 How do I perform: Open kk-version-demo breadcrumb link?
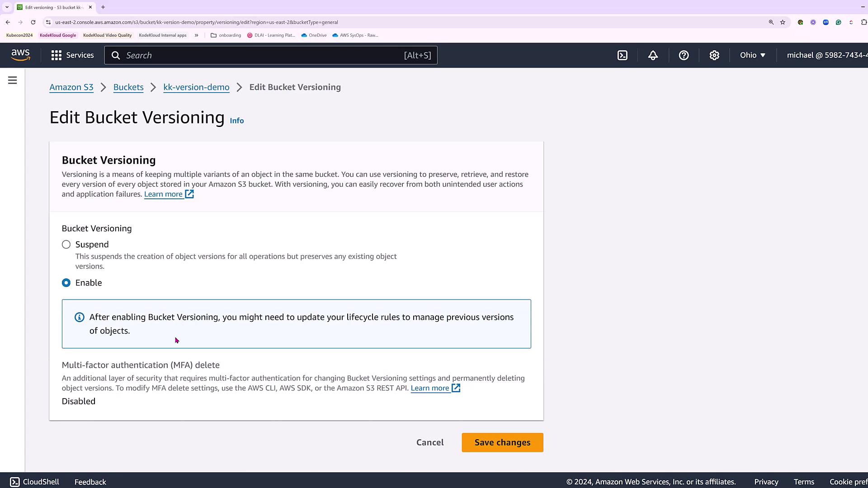196,87
